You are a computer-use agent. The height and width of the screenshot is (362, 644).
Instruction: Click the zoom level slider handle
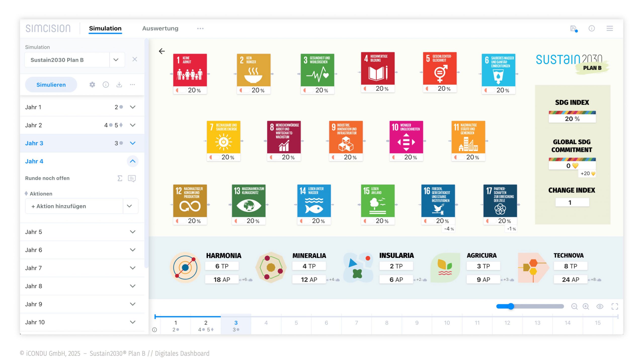pyautogui.click(x=511, y=306)
